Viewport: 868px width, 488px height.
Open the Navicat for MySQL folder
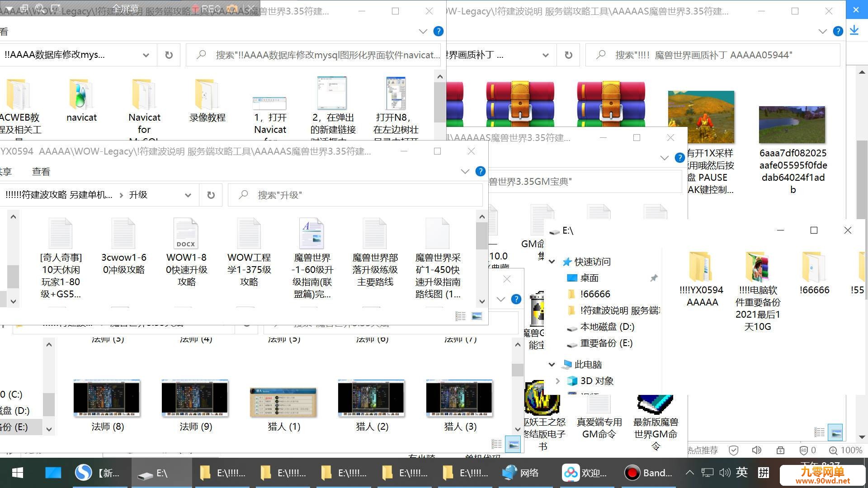pos(144,94)
